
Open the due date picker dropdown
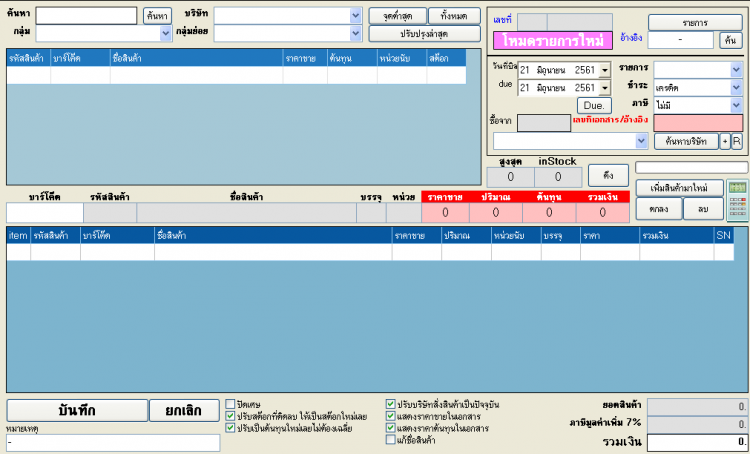(605, 88)
